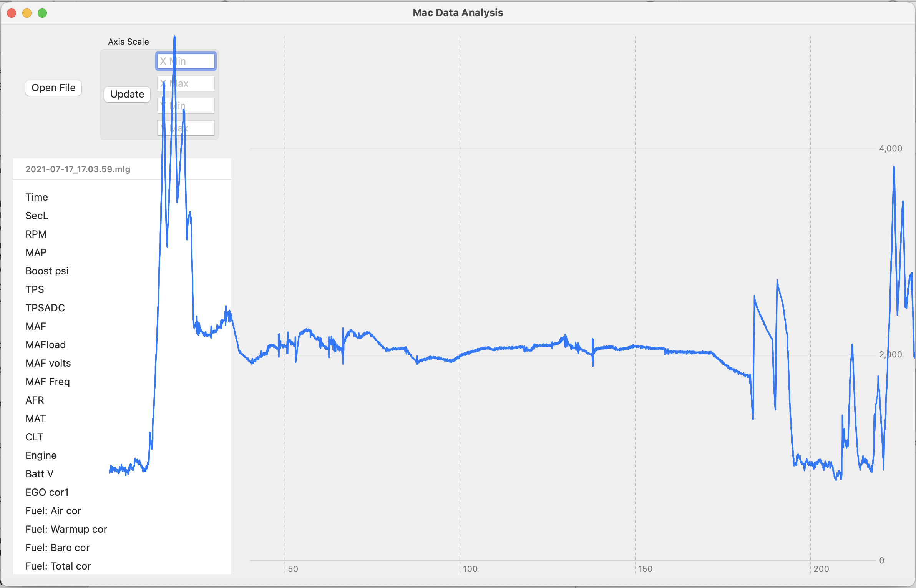Select the 2021-07-17_17.03.59.mlg file header
916x588 pixels.
click(x=78, y=169)
